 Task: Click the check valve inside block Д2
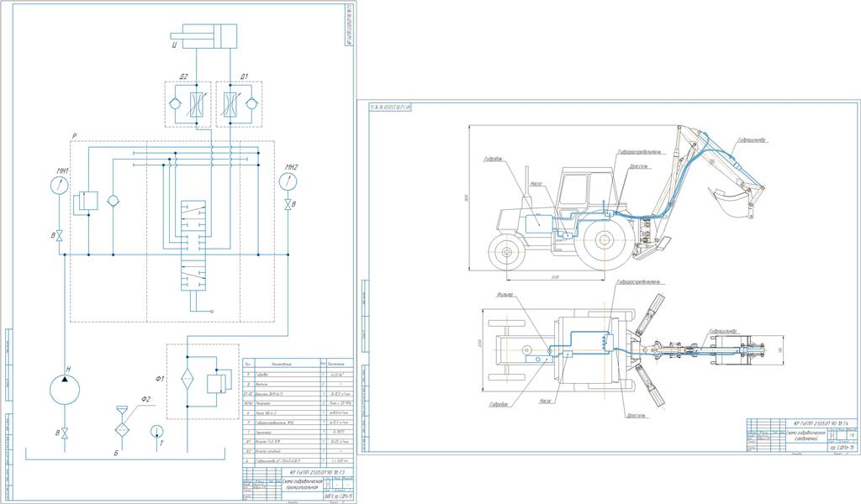(x=174, y=103)
